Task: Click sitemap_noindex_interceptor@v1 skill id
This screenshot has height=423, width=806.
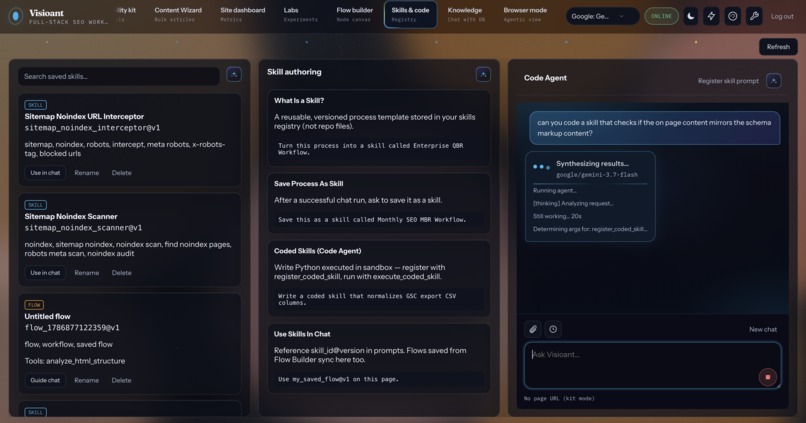Action: click(93, 127)
